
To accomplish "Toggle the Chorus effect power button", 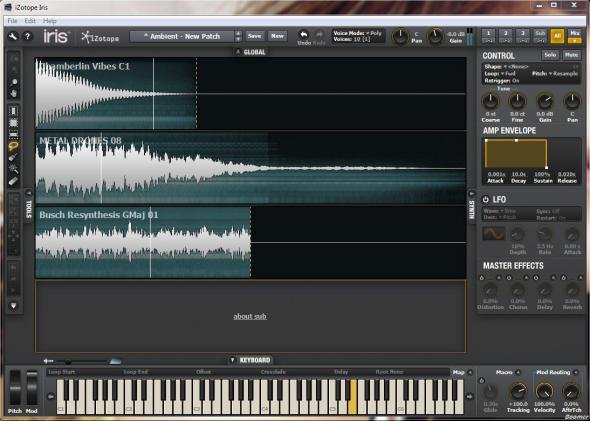I will pos(509,278).
